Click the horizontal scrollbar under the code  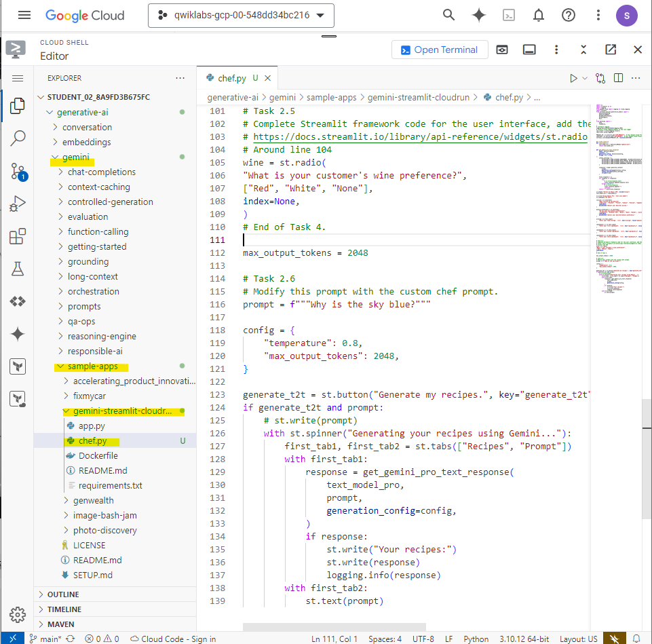tap(334, 627)
